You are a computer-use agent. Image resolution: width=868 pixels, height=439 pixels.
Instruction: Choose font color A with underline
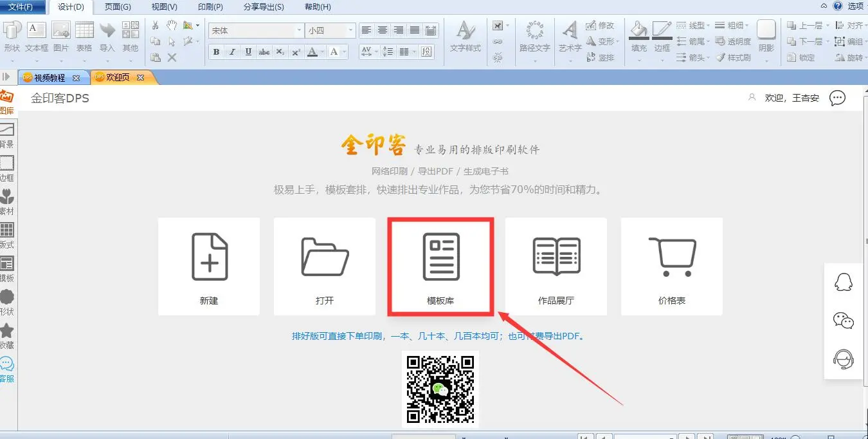[312, 52]
